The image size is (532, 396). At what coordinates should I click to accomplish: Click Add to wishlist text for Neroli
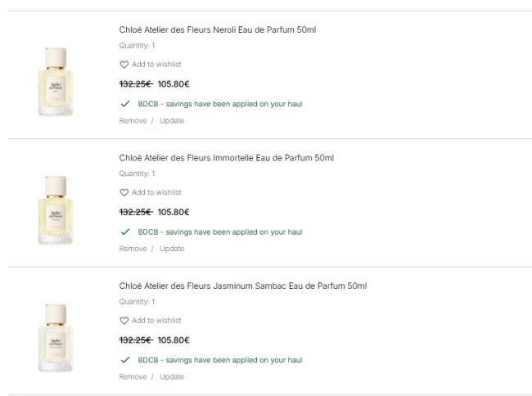pyautogui.click(x=156, y=65)
